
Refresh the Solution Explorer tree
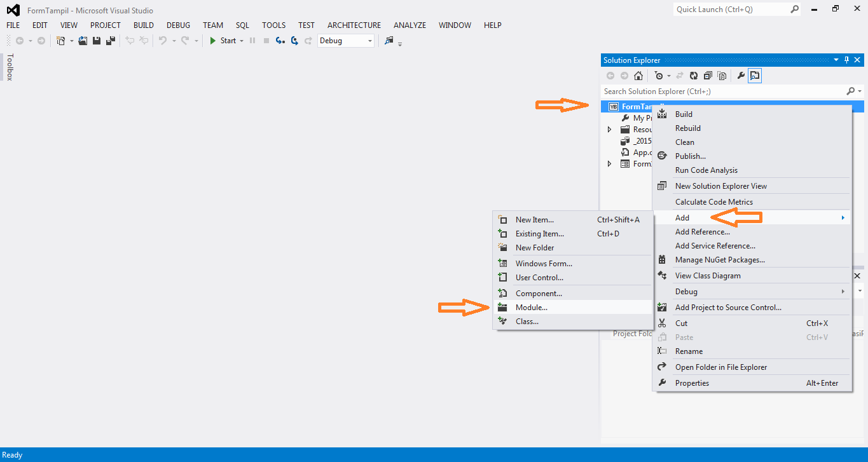click(x=693, y=75)
